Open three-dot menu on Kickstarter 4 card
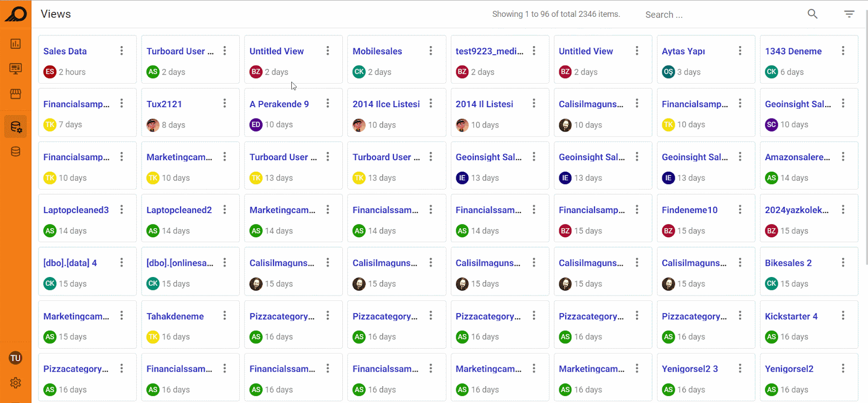This screenshot has width=868, height=403. pos(843,316)
